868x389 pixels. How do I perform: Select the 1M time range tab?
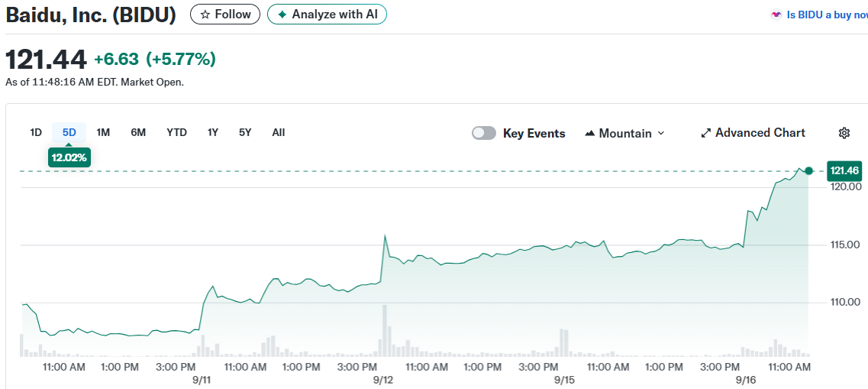[x=103, y=132]
